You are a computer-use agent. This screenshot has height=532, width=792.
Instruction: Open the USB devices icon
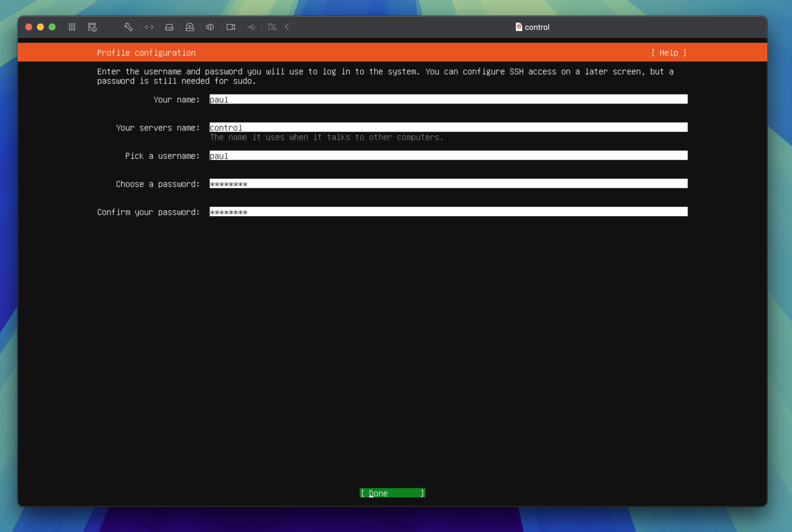coord(251,27)
